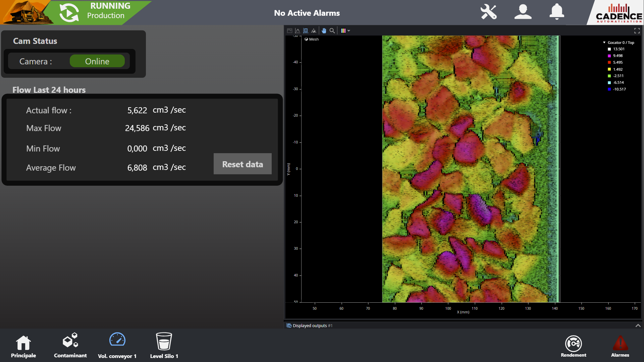Click the notification bell icon
644x362 pixels.
(x=556, y=12)
